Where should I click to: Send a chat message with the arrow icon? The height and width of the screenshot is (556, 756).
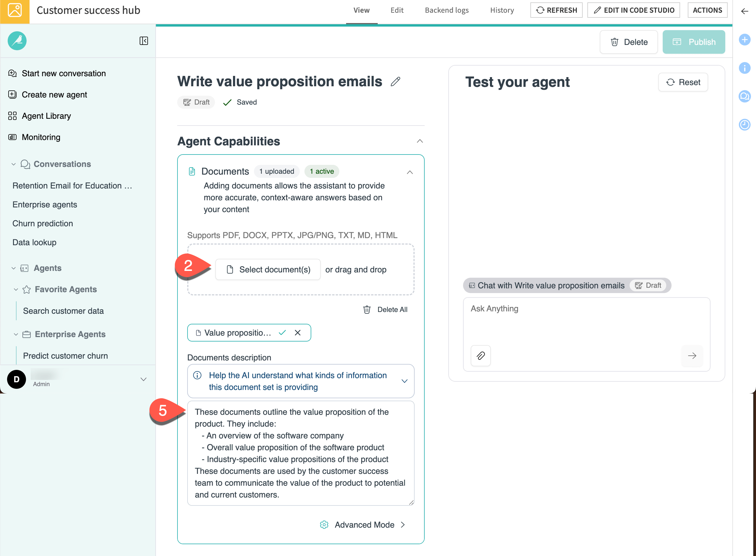click(692, 356)
